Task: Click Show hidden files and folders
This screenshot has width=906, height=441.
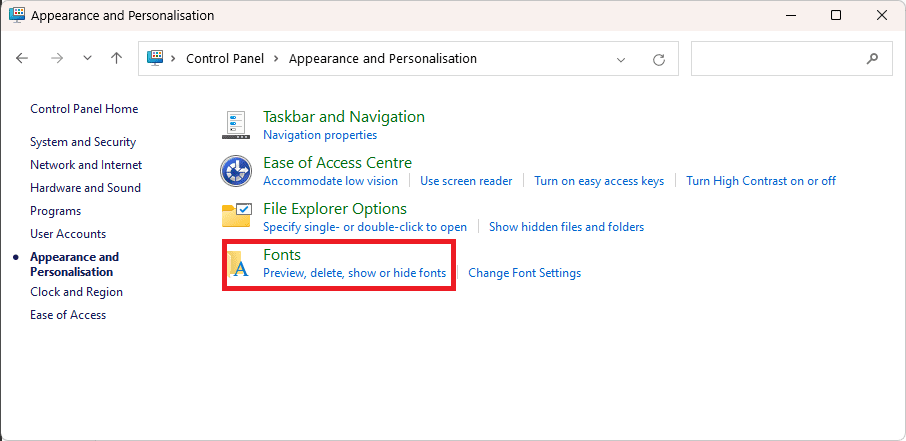Action: [x=566, y=227]
